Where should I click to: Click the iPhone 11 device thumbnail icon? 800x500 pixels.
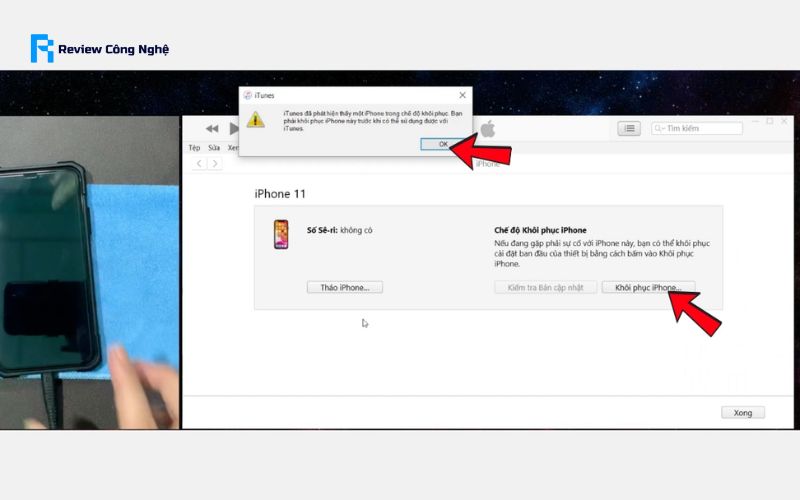click(x=281, y=236)
